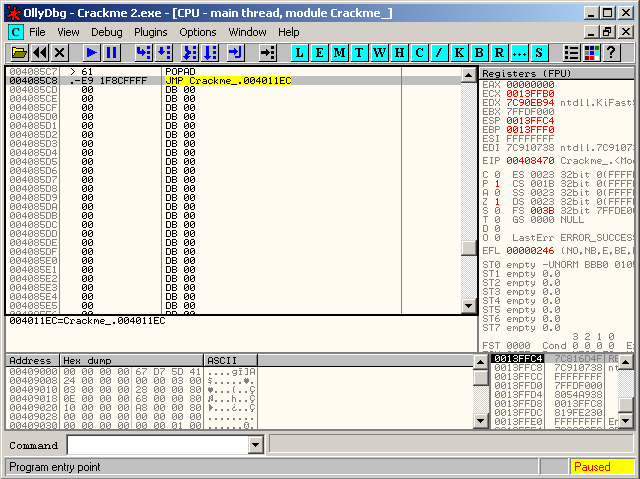Show Handles with H button
This screenshot has width=640, height=479.
click(x=399, y=53)
